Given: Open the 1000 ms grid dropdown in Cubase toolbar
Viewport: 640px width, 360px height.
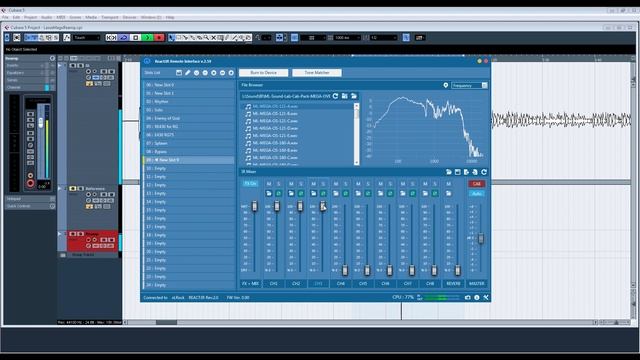Looking at the screenshot, I should (347, 38).
